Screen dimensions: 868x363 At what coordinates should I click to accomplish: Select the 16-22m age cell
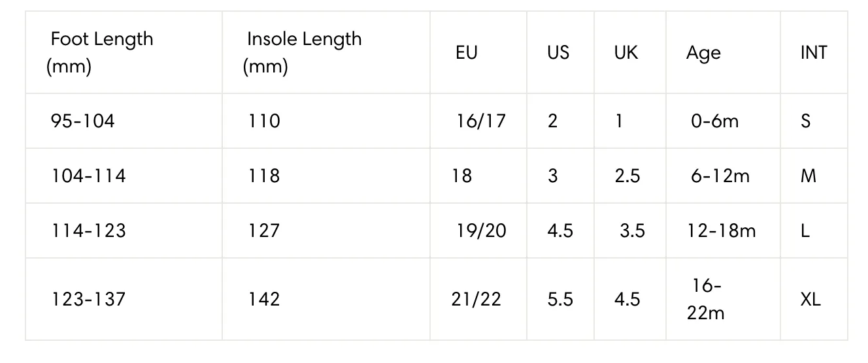coord(705,299)
